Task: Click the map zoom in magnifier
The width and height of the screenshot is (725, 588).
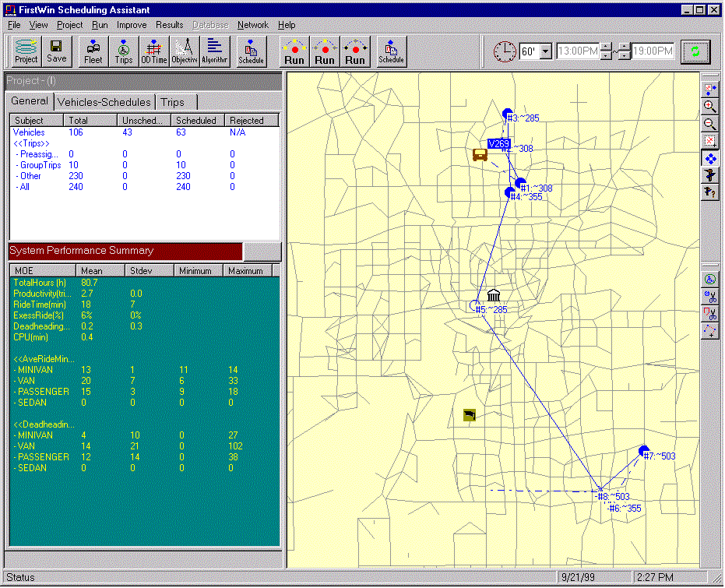Action: click(709, 107)
